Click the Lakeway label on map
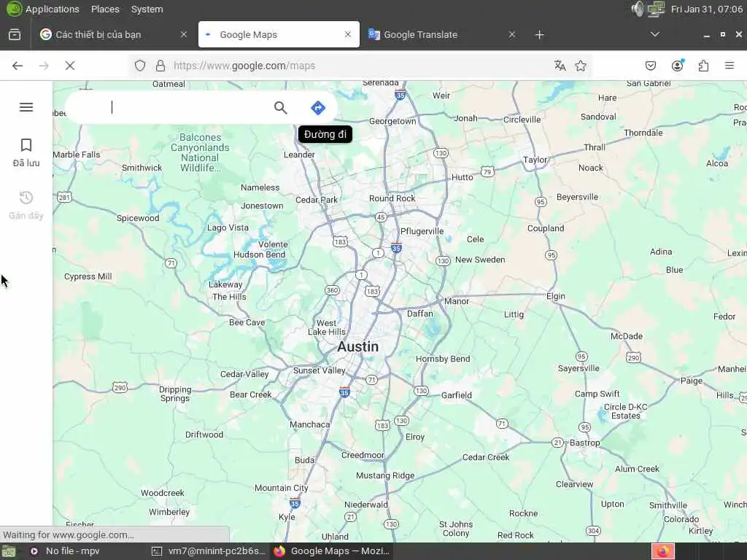747x560 pixels. (225, 284)
